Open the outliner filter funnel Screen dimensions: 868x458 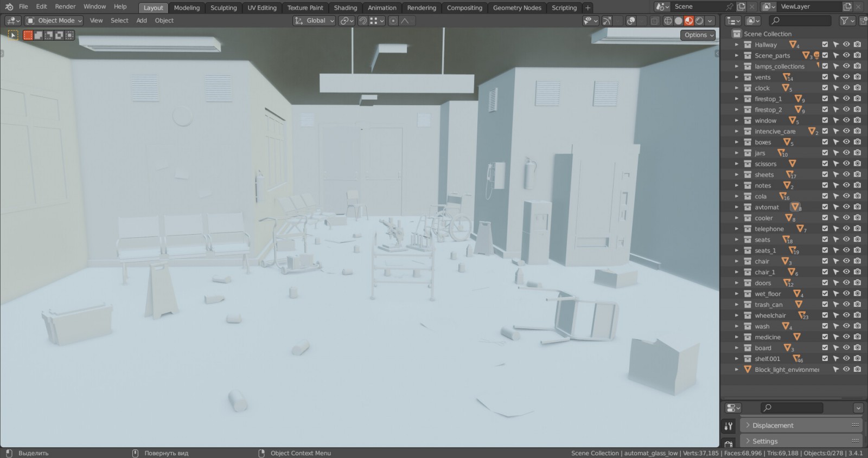point(847,21)
